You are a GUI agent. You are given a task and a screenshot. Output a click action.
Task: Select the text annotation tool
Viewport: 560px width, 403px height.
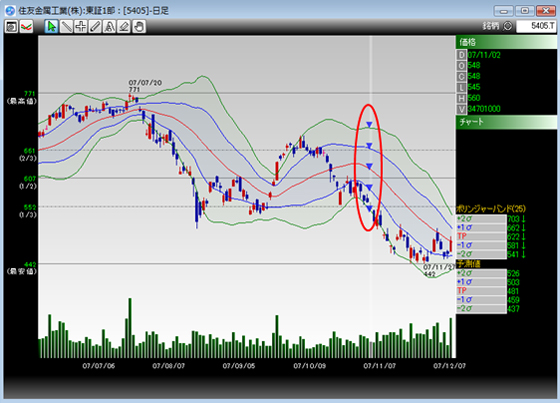click(110, 26)
